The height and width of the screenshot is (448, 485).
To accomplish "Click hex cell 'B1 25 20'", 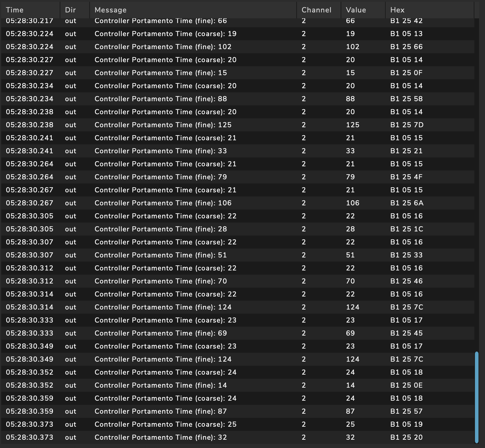I will (x=406, y=437).
